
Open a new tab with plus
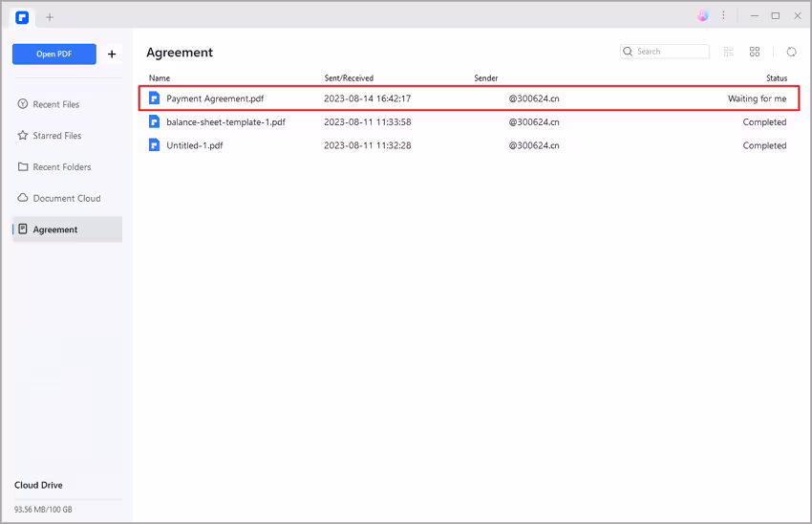click(50, 17)
